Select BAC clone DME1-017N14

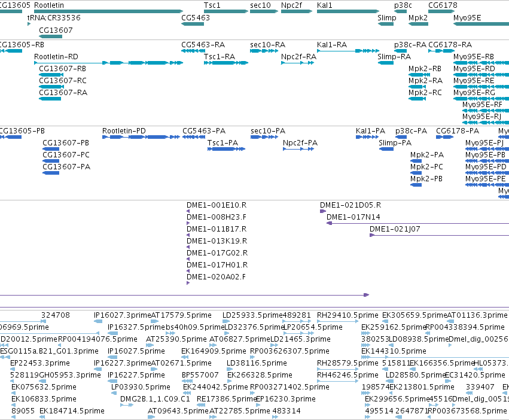(353, 217)
